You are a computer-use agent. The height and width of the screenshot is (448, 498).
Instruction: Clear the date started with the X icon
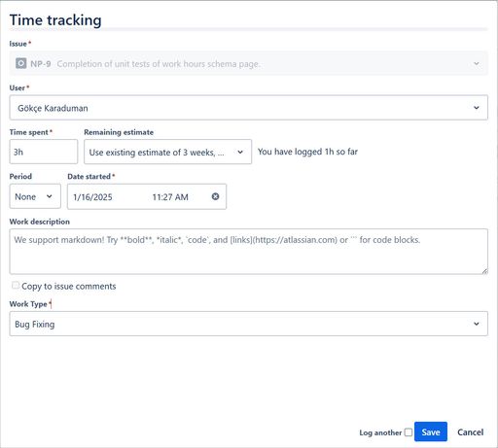point(215,196)
